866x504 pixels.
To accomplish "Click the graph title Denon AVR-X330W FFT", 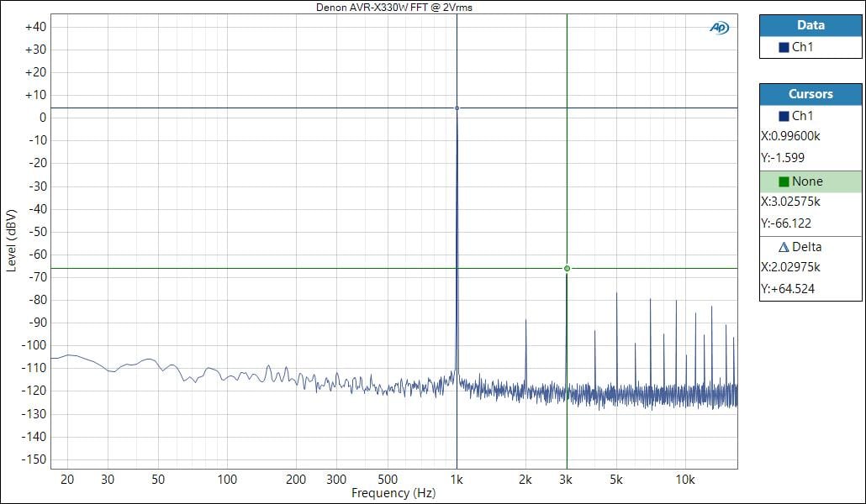I will coord(393,7).
